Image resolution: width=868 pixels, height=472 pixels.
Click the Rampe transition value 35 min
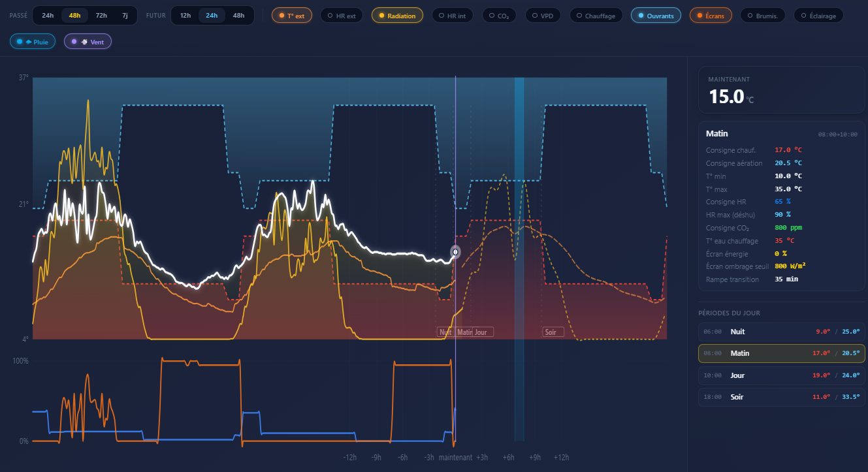tap(786, 279)
